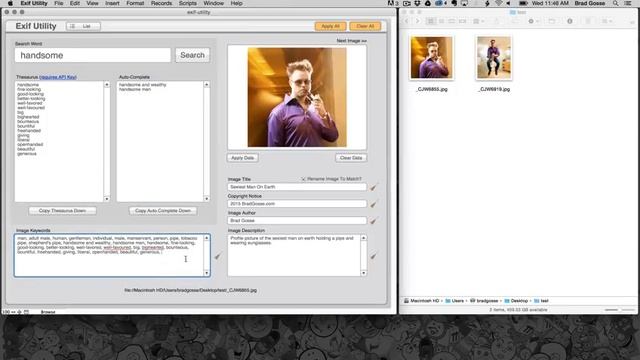Click Copy Auto Complete Down button

163,211
